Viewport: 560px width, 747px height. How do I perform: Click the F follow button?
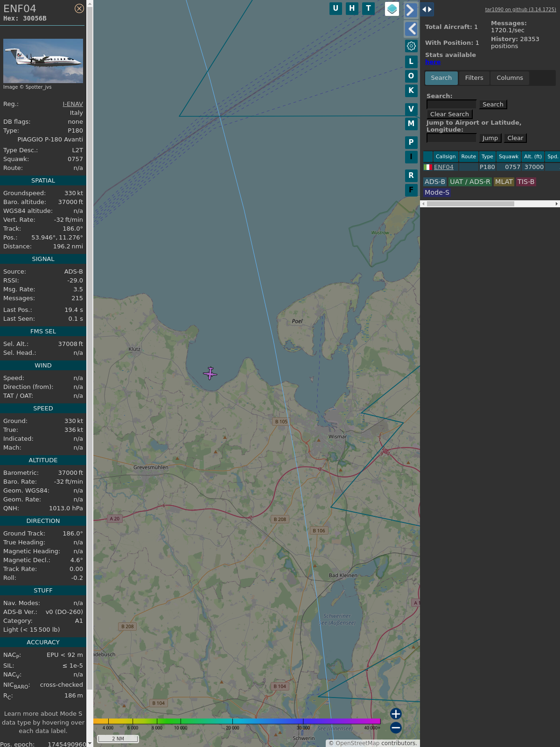(411, 190)
